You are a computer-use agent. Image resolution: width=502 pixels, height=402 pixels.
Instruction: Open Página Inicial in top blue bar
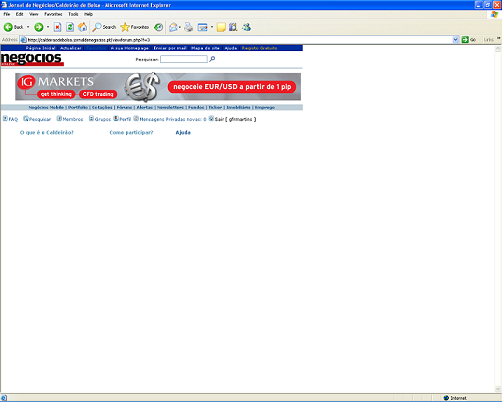click(40, 48)
